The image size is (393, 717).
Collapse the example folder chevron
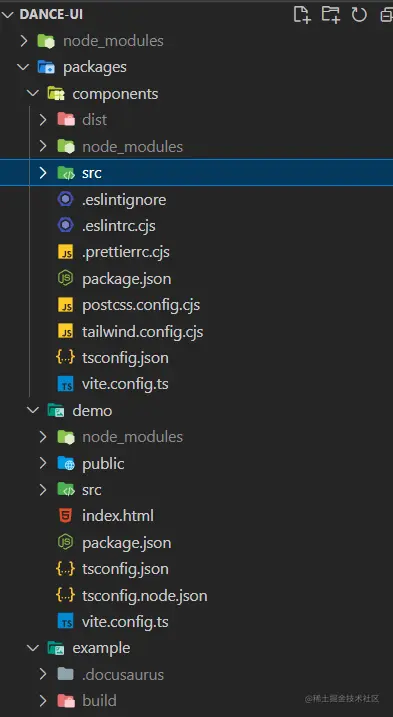pyautogui.click(x=33, y=647)
